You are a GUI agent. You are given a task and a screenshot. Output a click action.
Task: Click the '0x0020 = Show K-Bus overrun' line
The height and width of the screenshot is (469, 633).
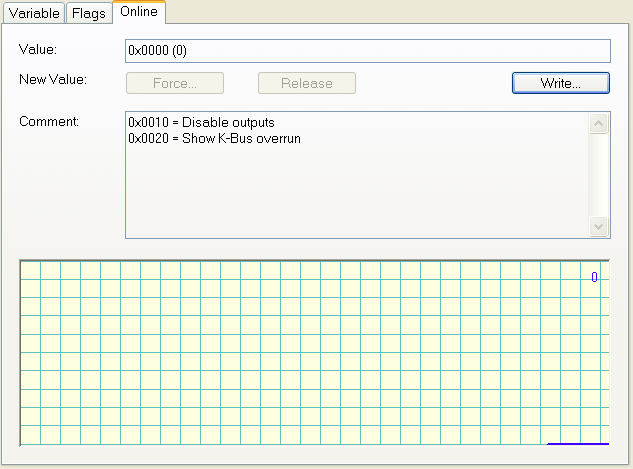(x=214, y=138)
